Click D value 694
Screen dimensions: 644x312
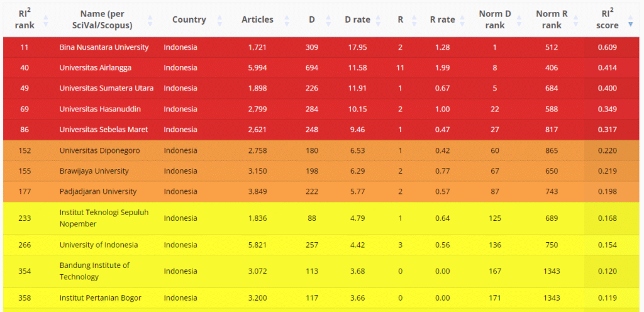pos(312,68)
